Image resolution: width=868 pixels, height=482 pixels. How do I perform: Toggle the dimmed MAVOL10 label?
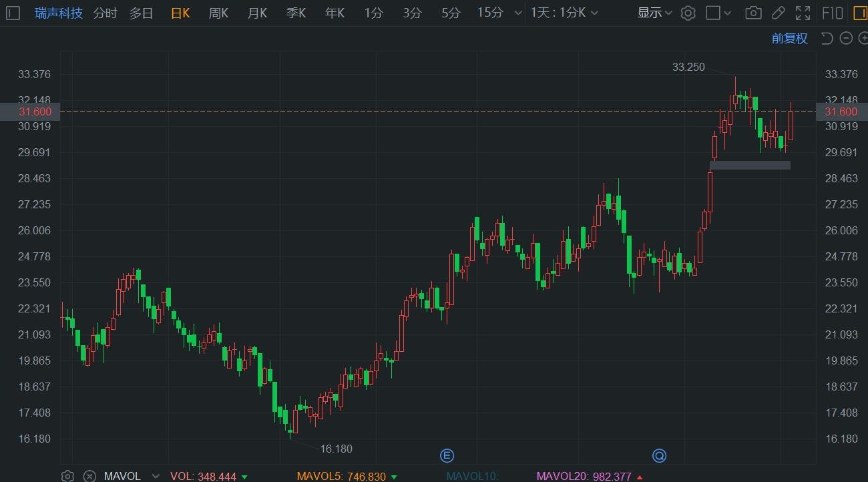[x=473, y=476]
